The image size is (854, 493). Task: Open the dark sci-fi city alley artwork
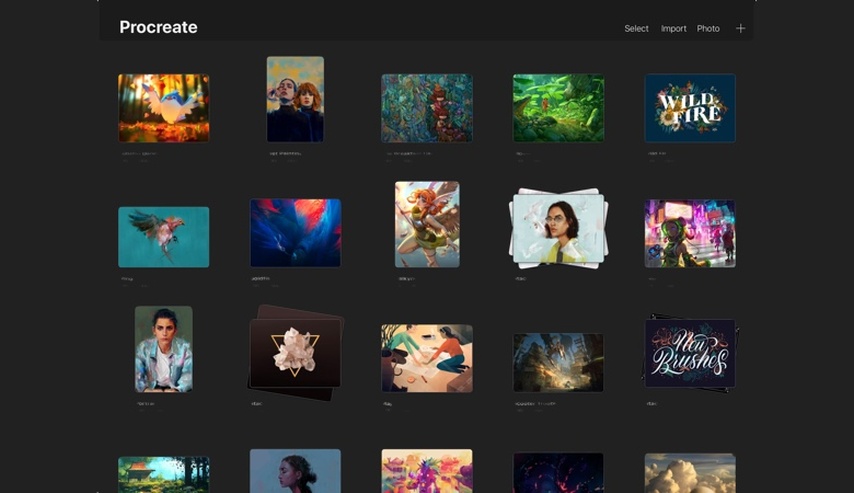[x=558, y=362]
